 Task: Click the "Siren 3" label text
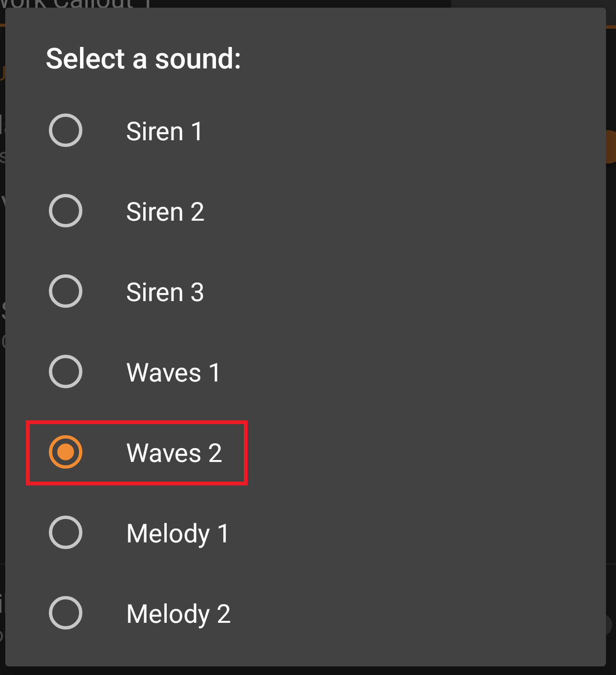point(165,292)
